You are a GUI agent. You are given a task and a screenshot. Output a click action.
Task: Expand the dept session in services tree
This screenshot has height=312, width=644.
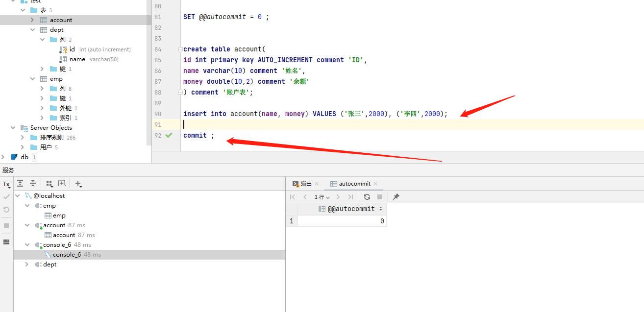coord(27,264)
